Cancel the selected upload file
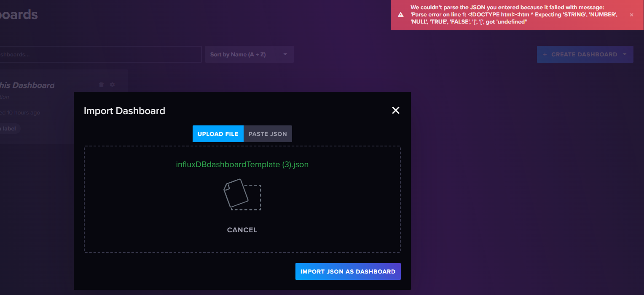 coord(242,230)
